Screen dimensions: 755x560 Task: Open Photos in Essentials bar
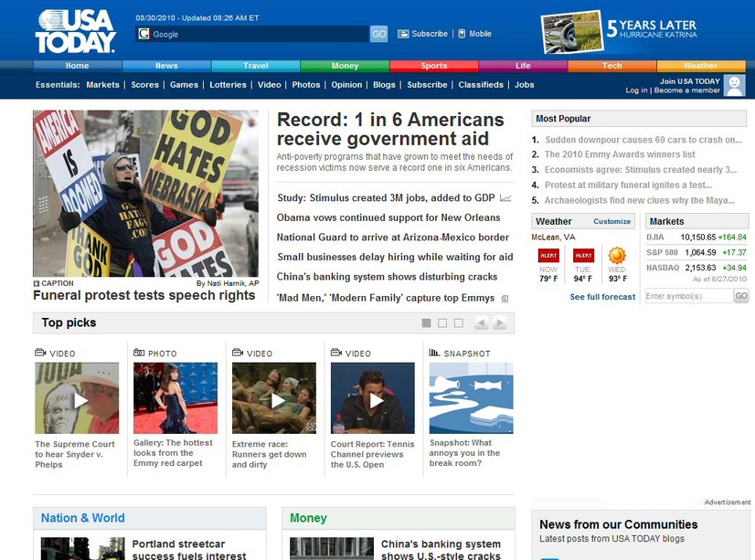click(306, 85)
